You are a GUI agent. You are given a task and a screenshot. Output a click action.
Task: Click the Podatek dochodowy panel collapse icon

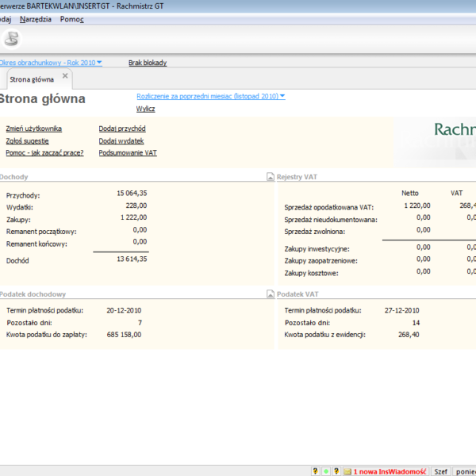(x=271, y=294)
